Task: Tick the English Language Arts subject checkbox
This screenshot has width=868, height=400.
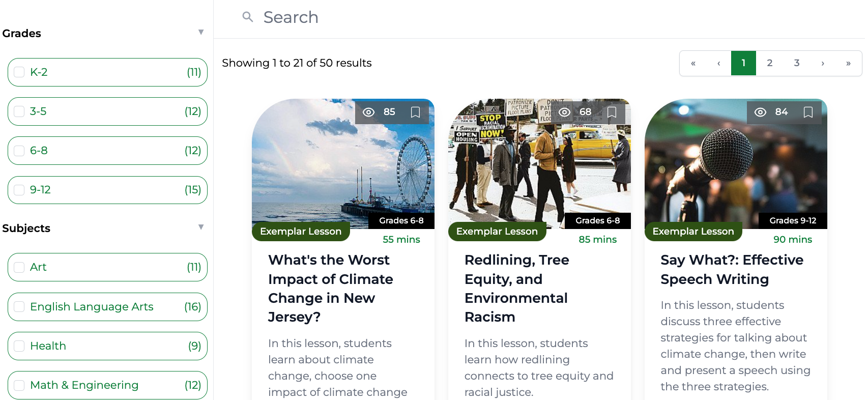Action: point(19,307)
